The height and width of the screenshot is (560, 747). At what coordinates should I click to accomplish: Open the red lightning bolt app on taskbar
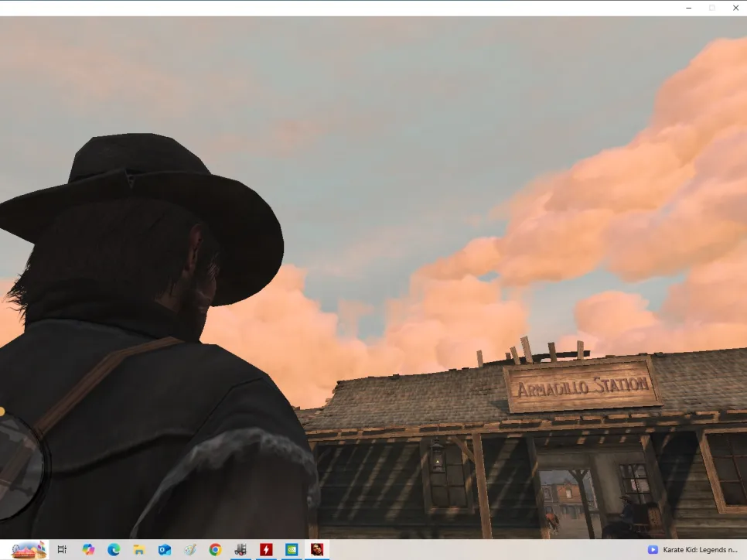tap(266, 549)
